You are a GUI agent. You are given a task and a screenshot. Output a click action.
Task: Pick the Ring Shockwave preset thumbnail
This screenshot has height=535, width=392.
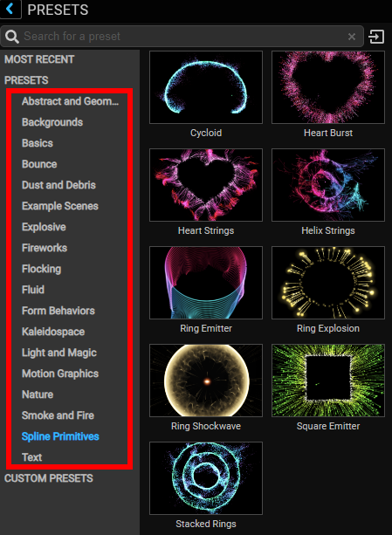(206, 381)
